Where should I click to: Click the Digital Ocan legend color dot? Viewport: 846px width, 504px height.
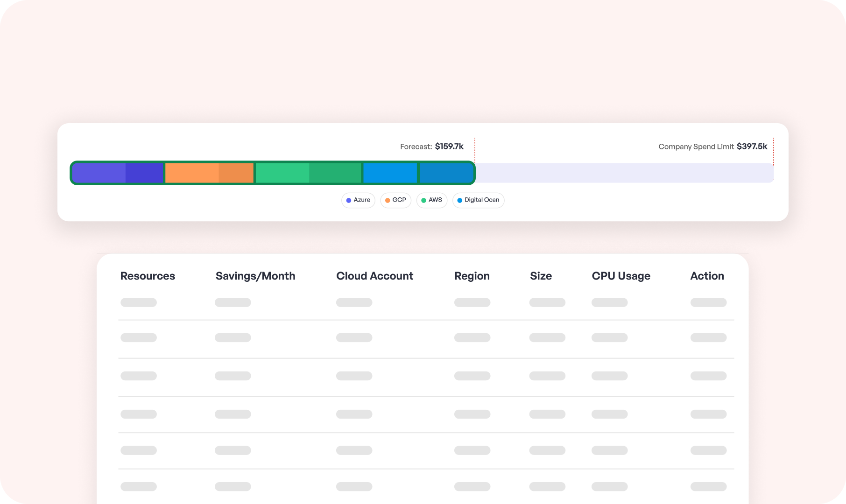point(459,200)
